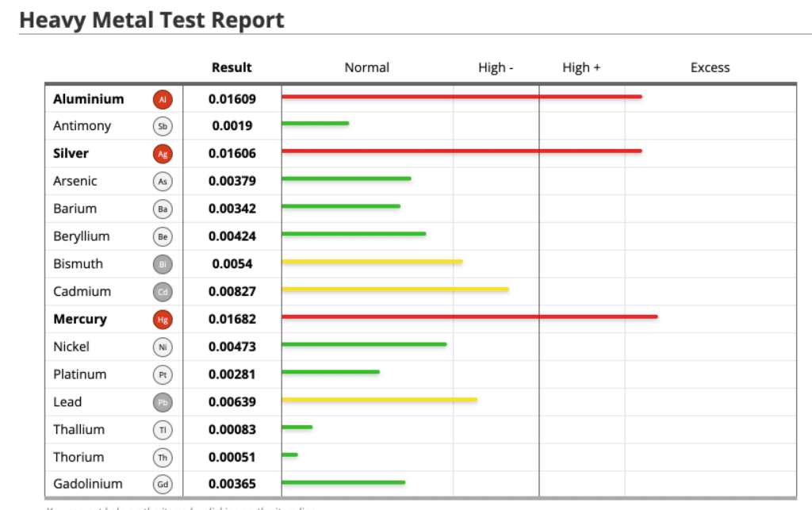Click the Arsenic As element badge
The image size is (812, 510).
163,181
